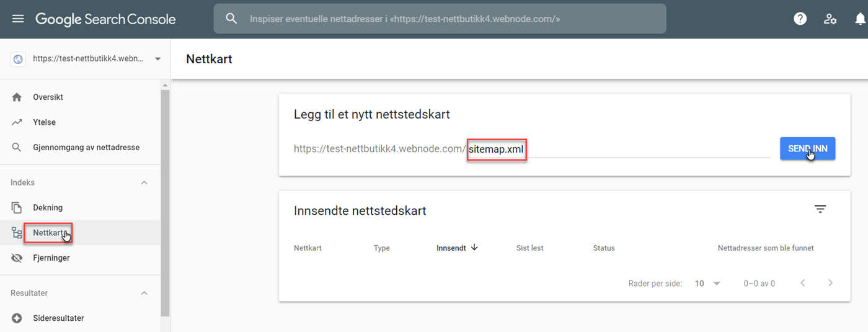Click the search magnifier icon in URL bar
Image resolution: width=868 pixels, height=332 pixels.
point(231,19)
